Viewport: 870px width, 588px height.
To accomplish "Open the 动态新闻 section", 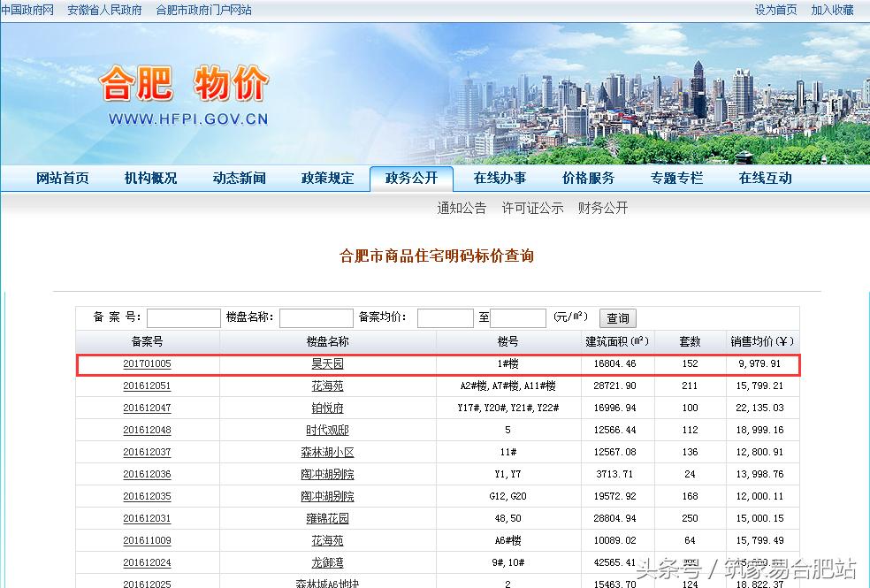I will (238, 178).
